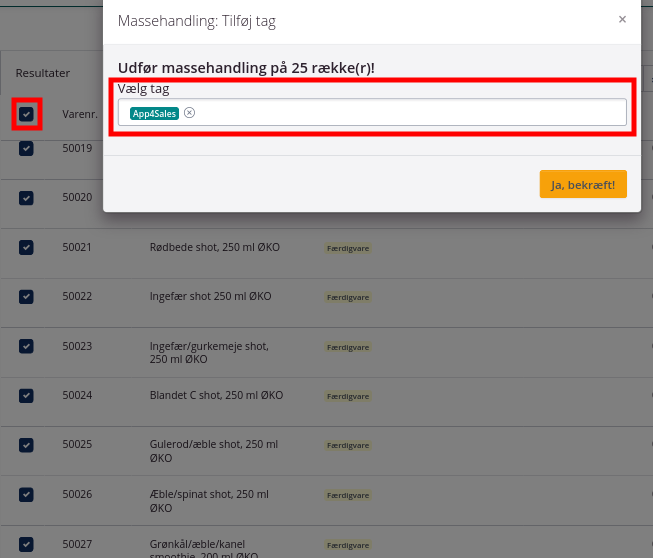The height and width of the screenshot is (558, 653).
Task: Click the Færdigvare tag on row 50024
Action: click(348, 397)
